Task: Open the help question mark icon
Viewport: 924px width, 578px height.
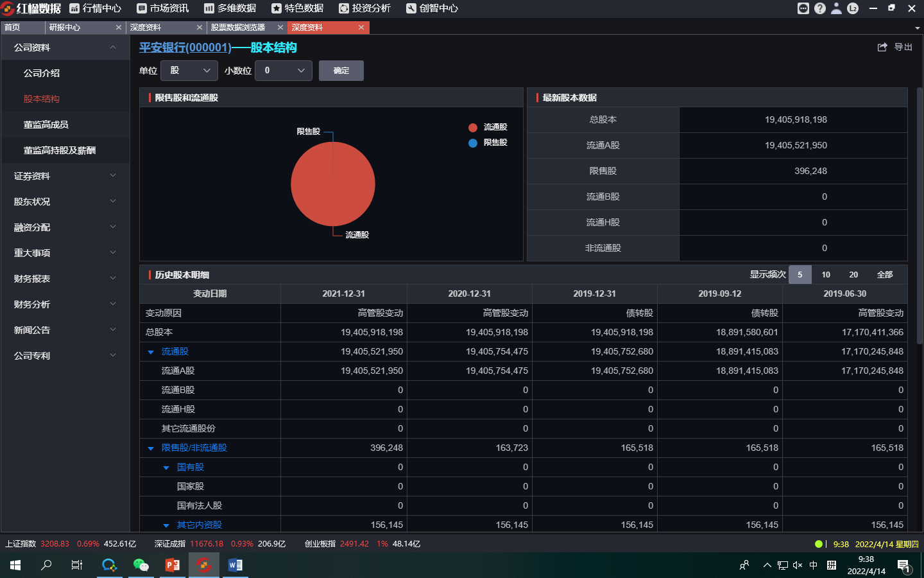Action: [x=819, y=8]
